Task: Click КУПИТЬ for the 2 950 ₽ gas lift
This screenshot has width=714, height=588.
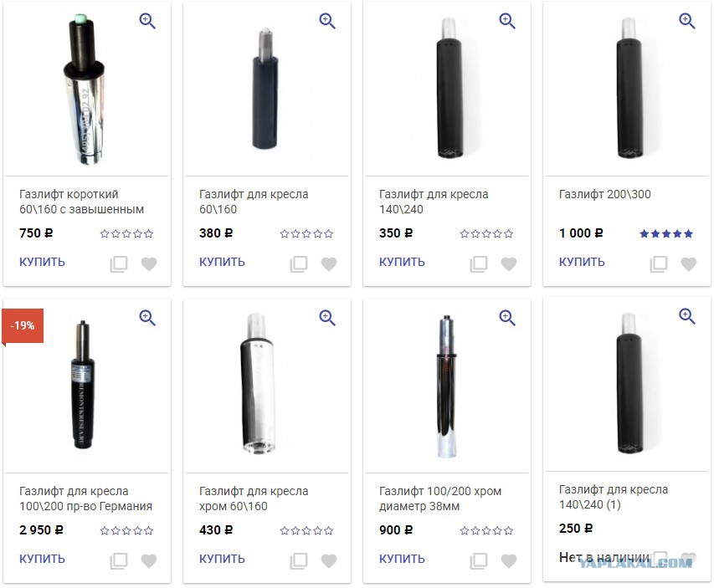Action: click(42, 559)
